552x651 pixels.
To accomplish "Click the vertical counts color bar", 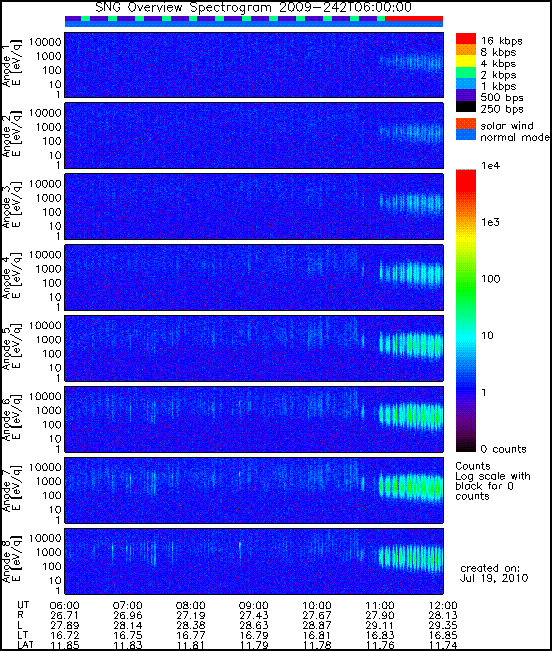I will pyautogui.click(x=466, y=311).
